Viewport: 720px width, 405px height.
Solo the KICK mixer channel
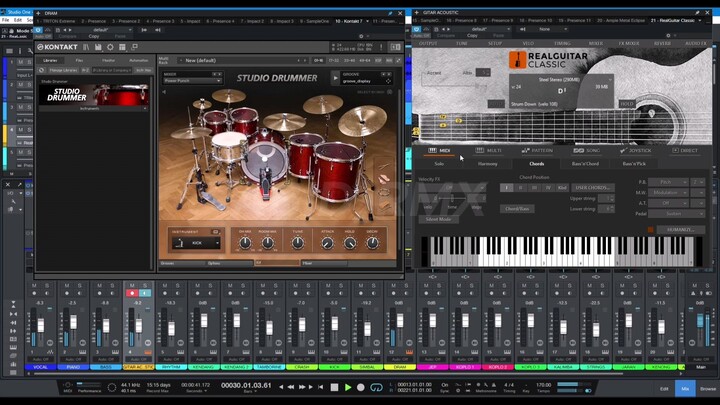click(341, 286)
